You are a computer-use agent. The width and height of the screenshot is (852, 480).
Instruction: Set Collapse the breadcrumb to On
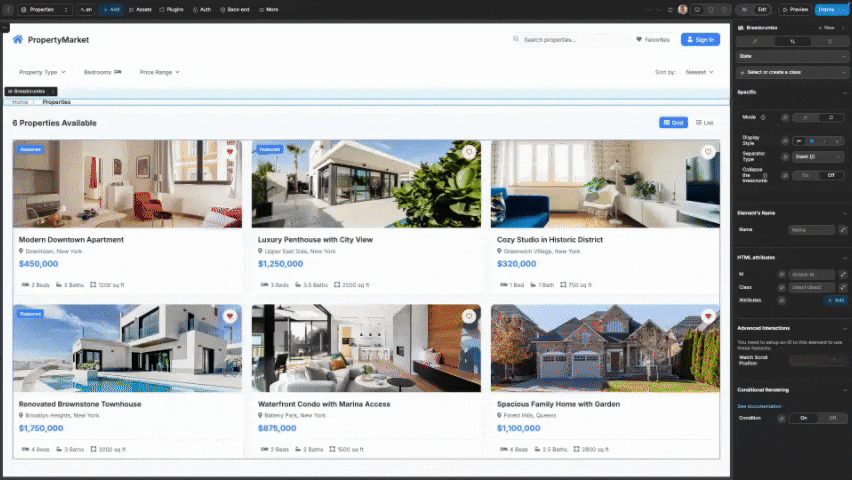(x=806, y=175)
